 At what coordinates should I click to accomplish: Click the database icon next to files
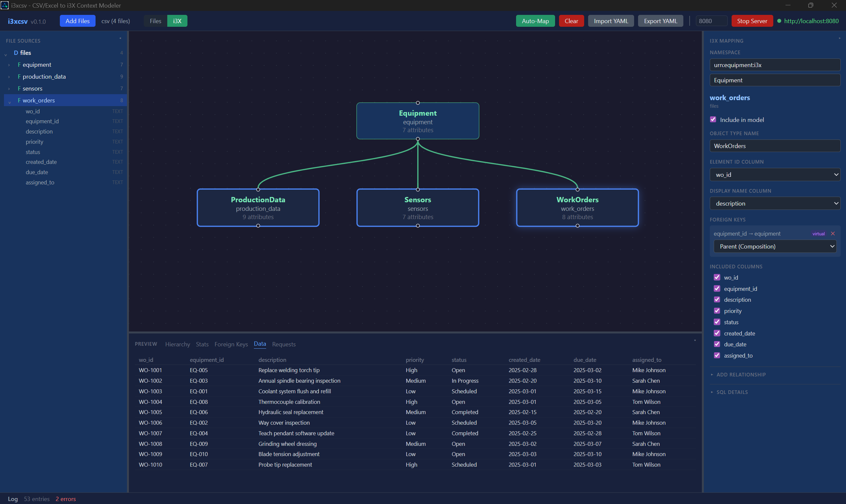pyautogui.click(x=16, y=53)
